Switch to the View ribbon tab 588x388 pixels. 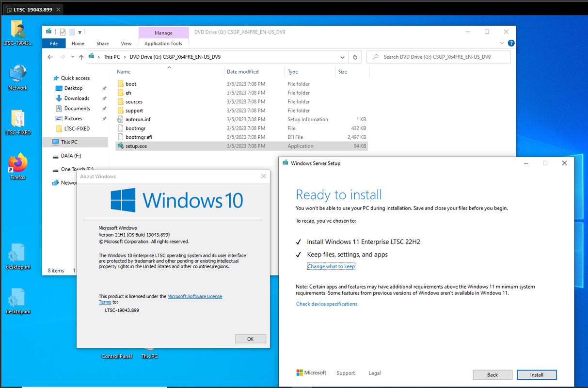pyautogui.click(x=126, y=43)
